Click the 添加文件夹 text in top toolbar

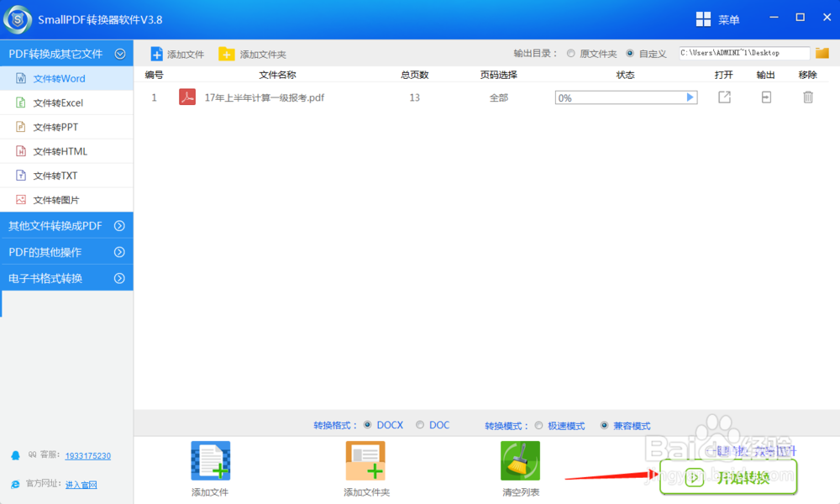262,54
